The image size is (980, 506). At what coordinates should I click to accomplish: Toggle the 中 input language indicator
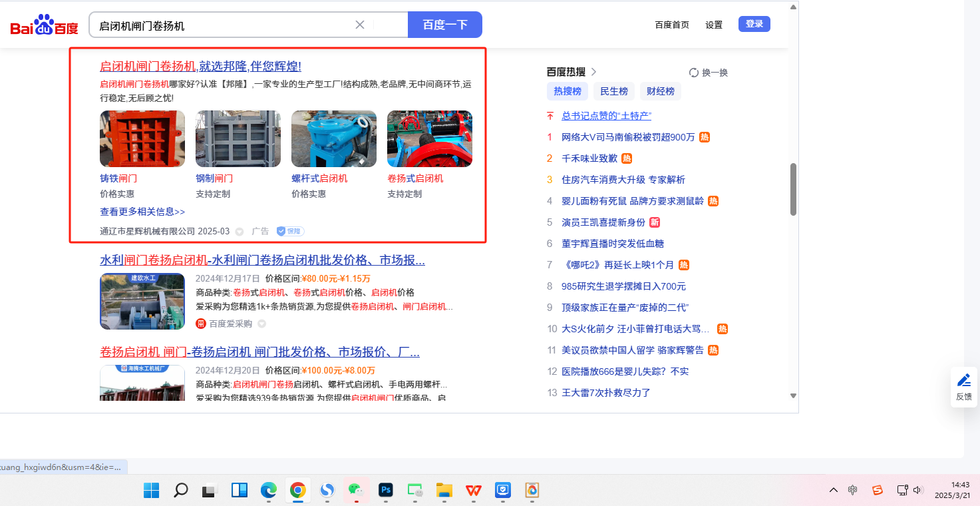click(x=853, y=490)
